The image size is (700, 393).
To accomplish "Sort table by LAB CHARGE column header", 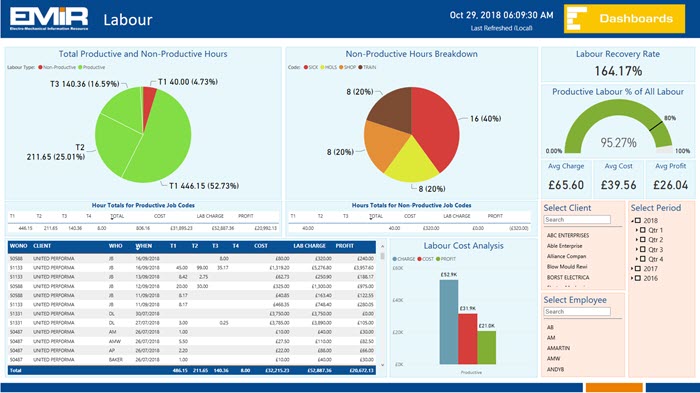I will click(309, 246).
